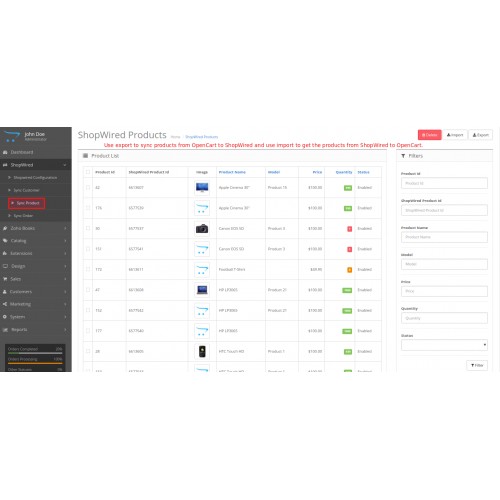Open Sync Product submenu item

[x=28, y=203]
